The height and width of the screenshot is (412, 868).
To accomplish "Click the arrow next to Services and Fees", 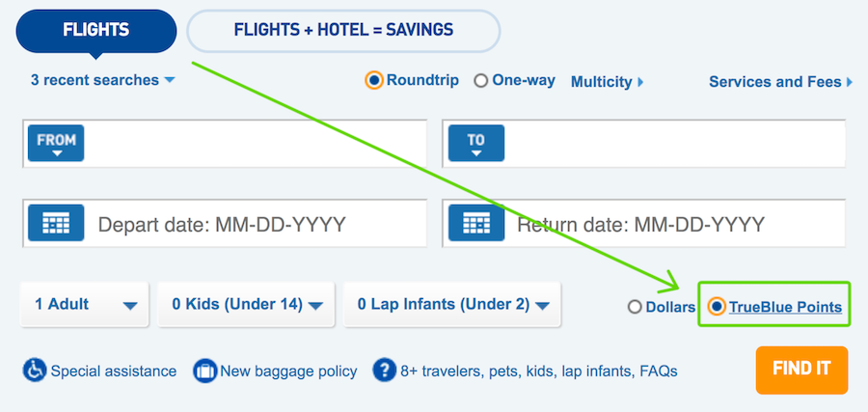I will point(850,83).
